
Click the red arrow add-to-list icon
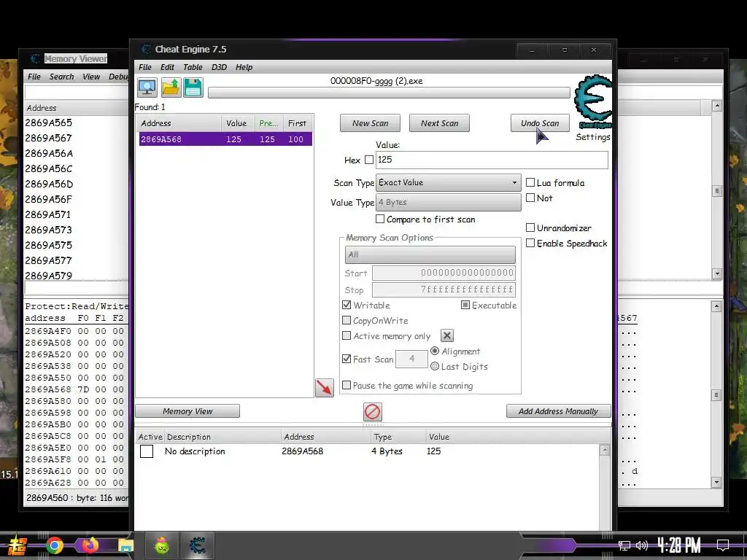325,388
